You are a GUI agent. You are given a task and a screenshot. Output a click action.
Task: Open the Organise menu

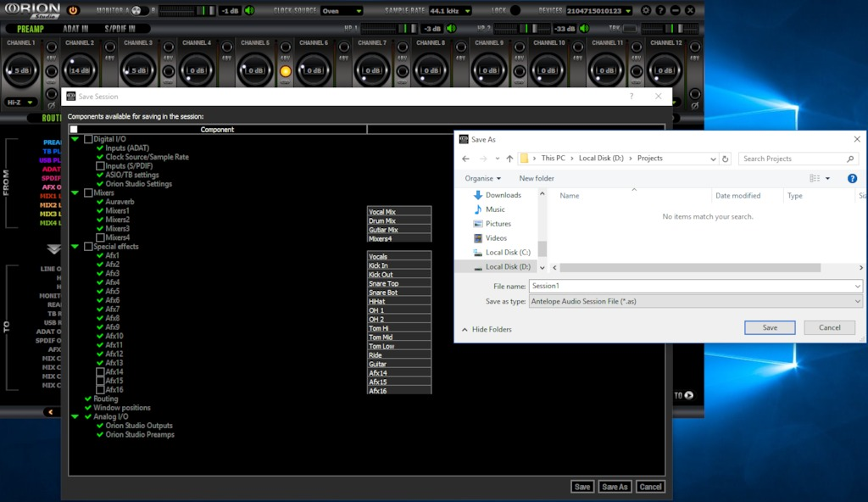(482, 178)
